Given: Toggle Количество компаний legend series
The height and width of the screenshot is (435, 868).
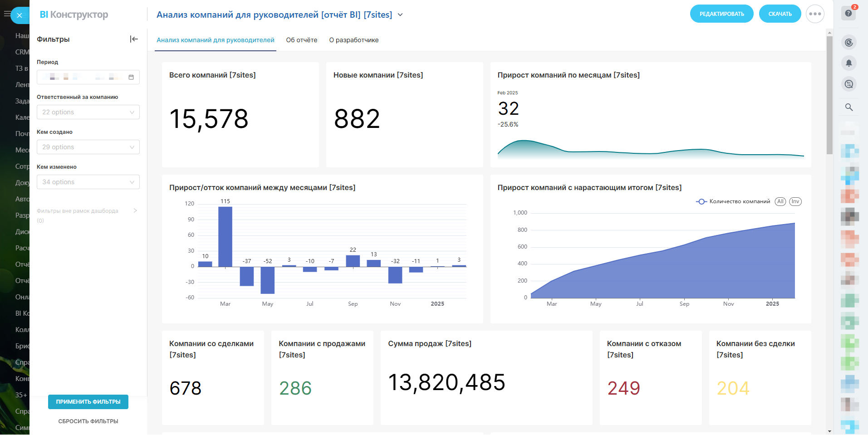Looking at the screenshot, I should 733,201.
